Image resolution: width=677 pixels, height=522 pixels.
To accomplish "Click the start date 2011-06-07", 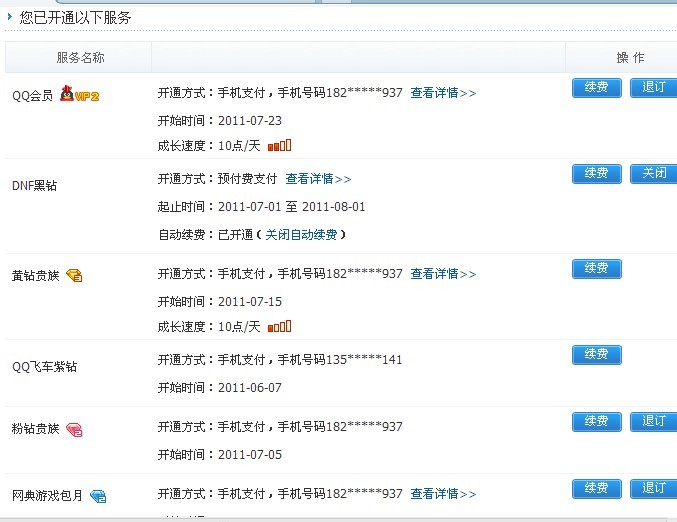I will (x=250, y=387).
